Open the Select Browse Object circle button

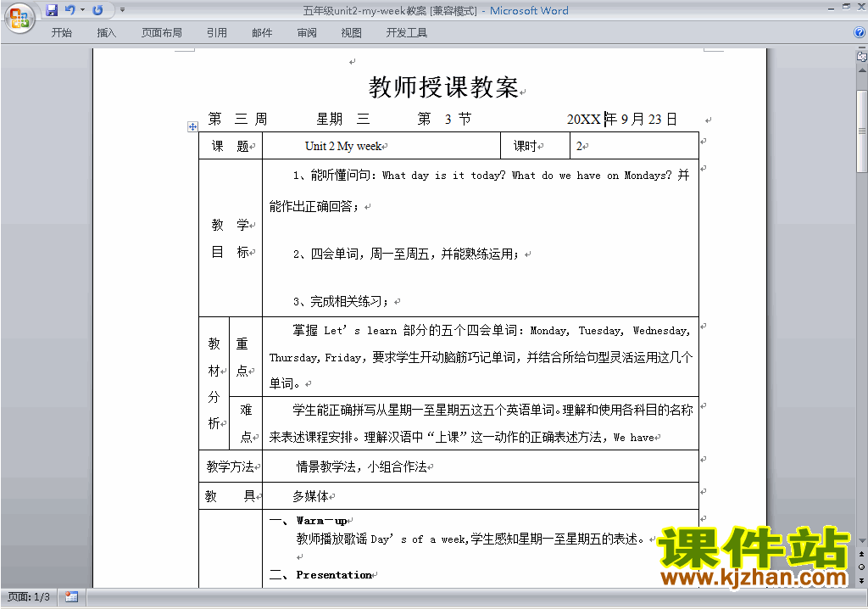coord(862,567)
